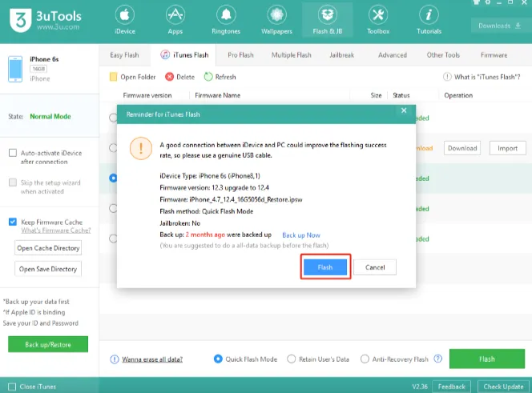The height and width of the screenshot is (393, 532).
Task: Close the Reminder for iTunes Flash dialog
Action: tap(404, 111)
